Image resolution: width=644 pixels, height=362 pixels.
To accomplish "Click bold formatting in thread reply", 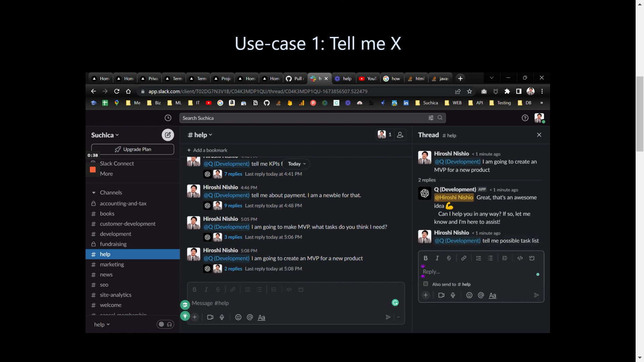I will [x=425, y=258].
